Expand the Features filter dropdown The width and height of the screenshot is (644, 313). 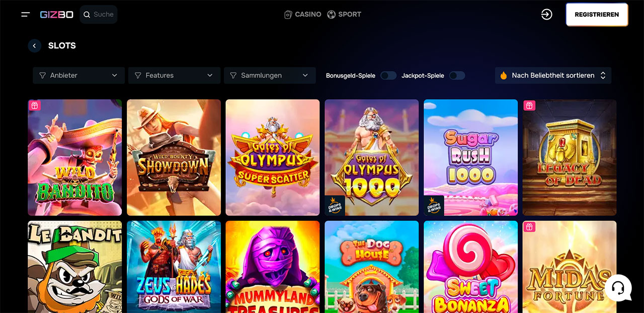pyautogui.click(x=174, y=75)
